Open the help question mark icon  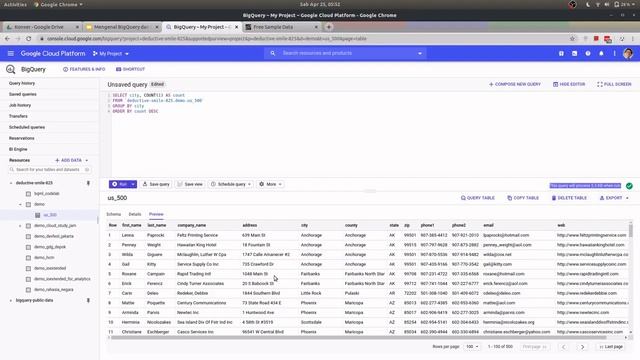pyautogui.click(x=588, y=53)
